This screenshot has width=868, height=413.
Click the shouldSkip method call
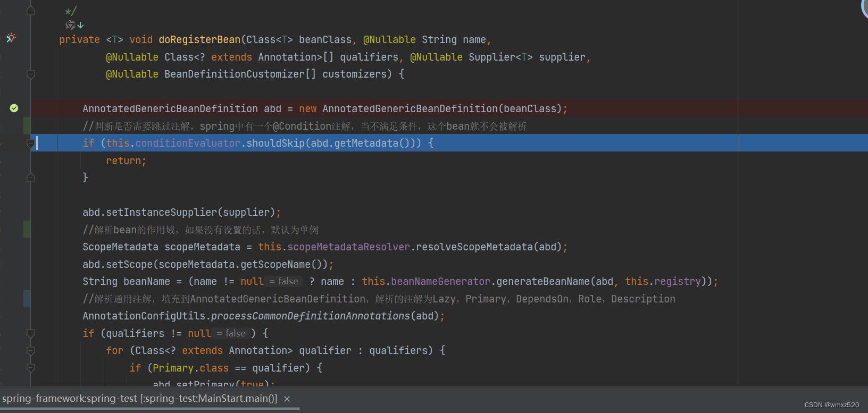[276, 144]
